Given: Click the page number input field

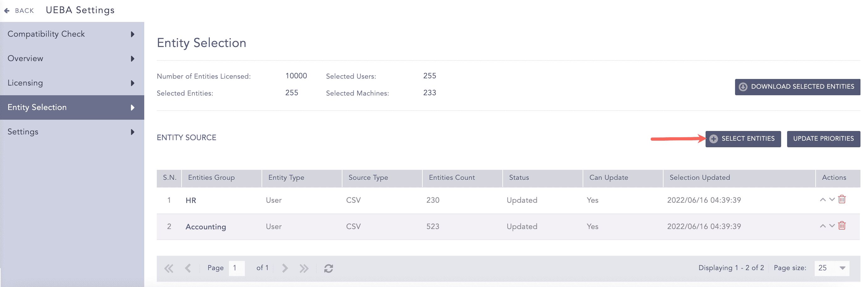Looking at the screenshot, I should 237,268.
